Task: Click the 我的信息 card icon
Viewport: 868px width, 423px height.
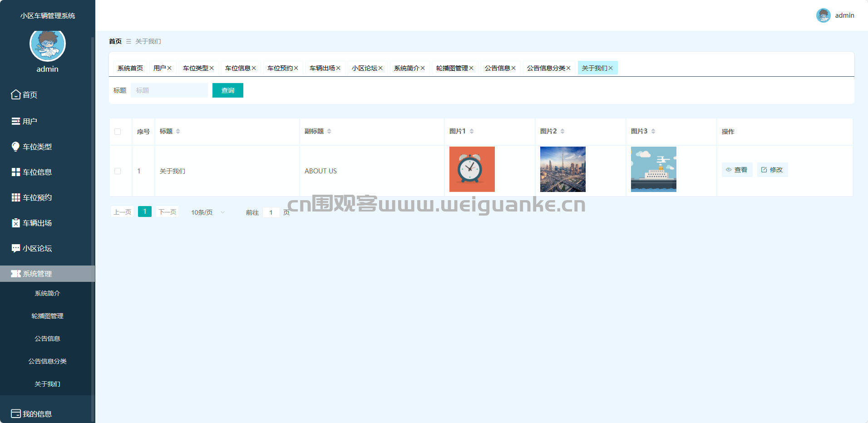Action: 16,413
